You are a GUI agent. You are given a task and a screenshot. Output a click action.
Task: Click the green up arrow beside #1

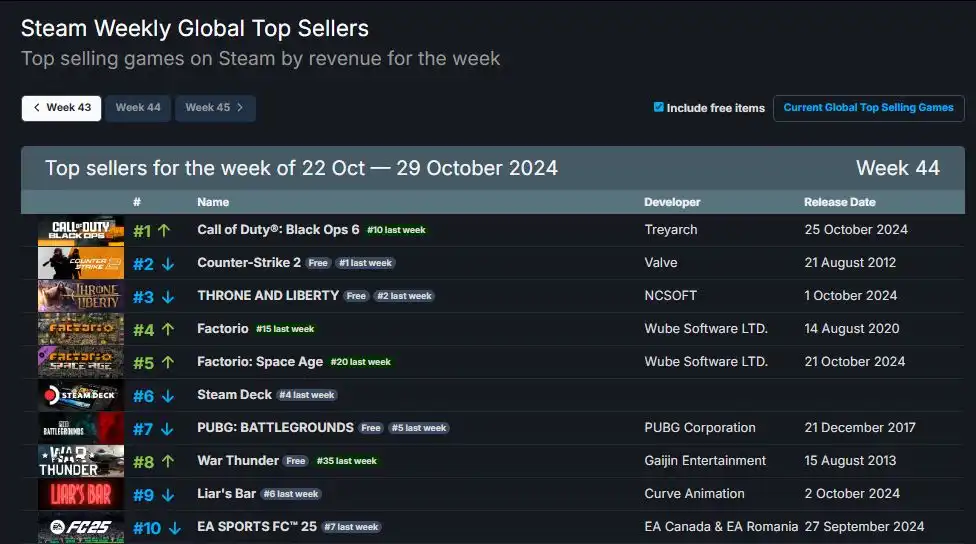[165, 230]
